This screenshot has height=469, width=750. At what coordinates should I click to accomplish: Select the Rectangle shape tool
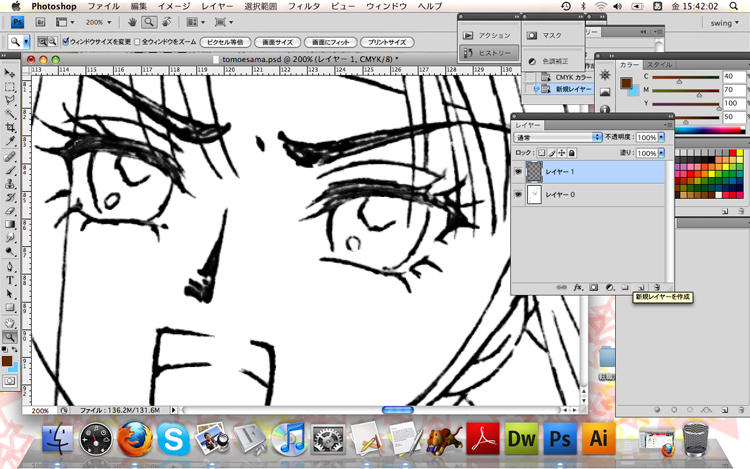pyautogui.click(x=10, y=307)
